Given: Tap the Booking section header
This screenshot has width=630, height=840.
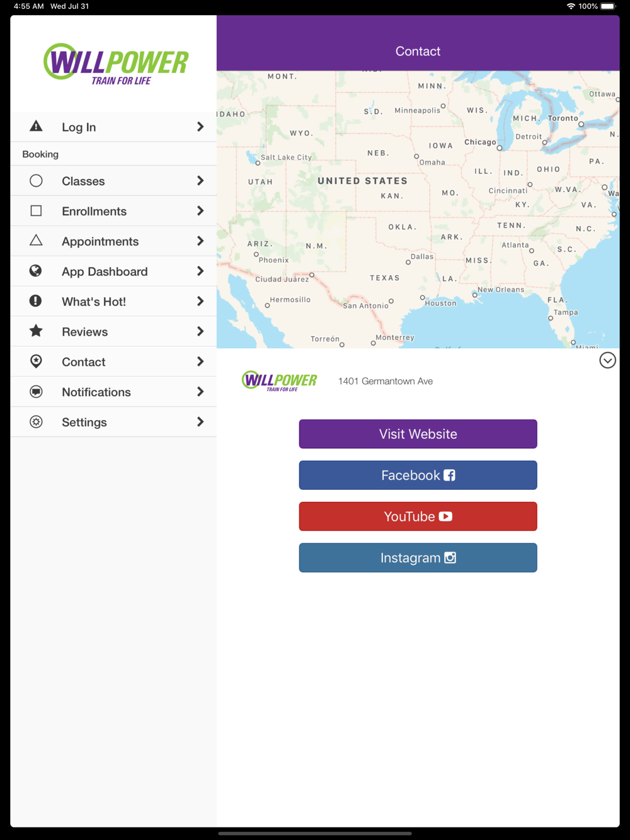Looking at the screenshot, I should [40, 154].
